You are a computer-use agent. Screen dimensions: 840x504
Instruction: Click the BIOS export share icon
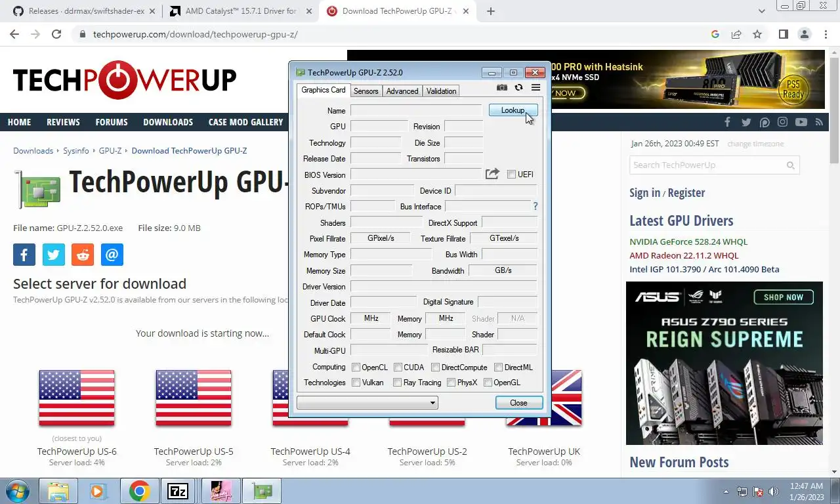pyautogui.click(x=492, y=174)
